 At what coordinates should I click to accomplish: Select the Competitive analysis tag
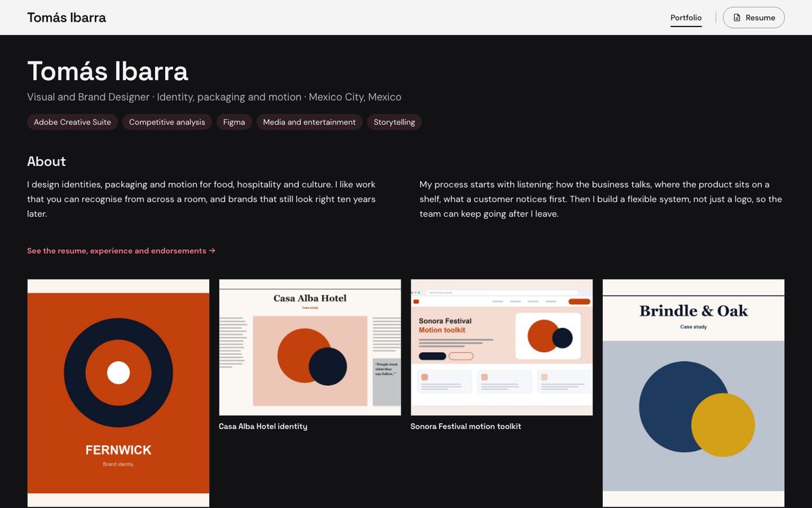coord(167,122)
